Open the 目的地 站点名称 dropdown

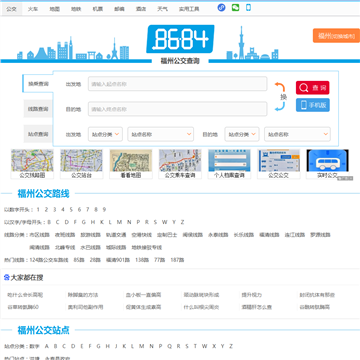point(297,134)
